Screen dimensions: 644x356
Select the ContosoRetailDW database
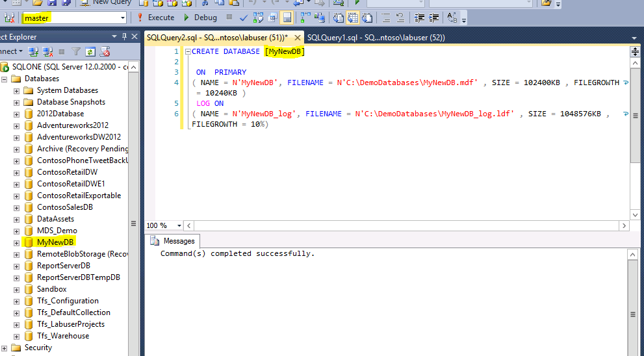(x=67, y=172)
